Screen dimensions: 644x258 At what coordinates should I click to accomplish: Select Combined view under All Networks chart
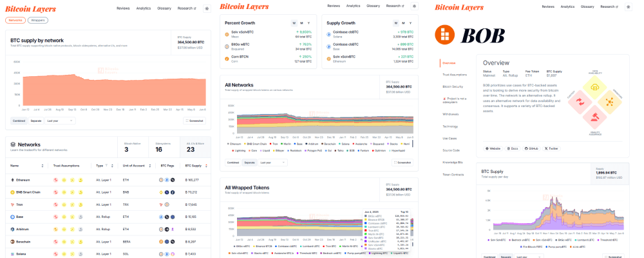tap(233, 163)
